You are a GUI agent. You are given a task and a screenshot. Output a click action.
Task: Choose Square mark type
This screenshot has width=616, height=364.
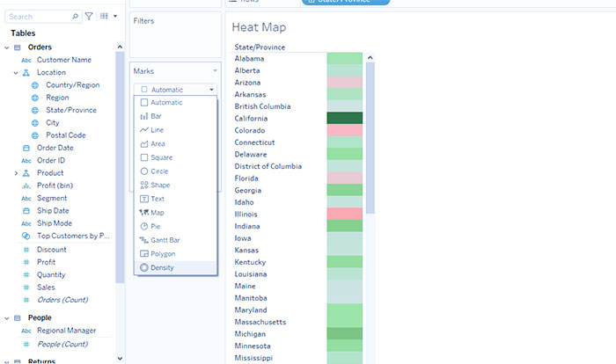tap(175, 157)
